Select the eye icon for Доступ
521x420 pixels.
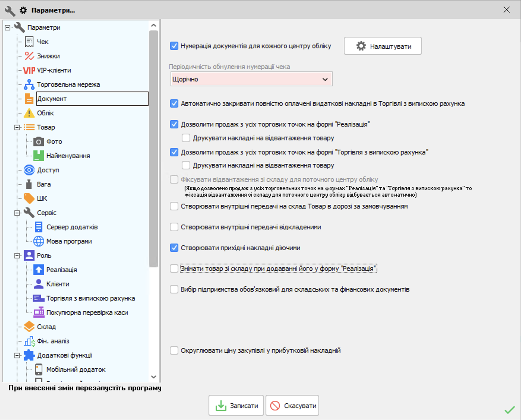click(x=29, y=170)
